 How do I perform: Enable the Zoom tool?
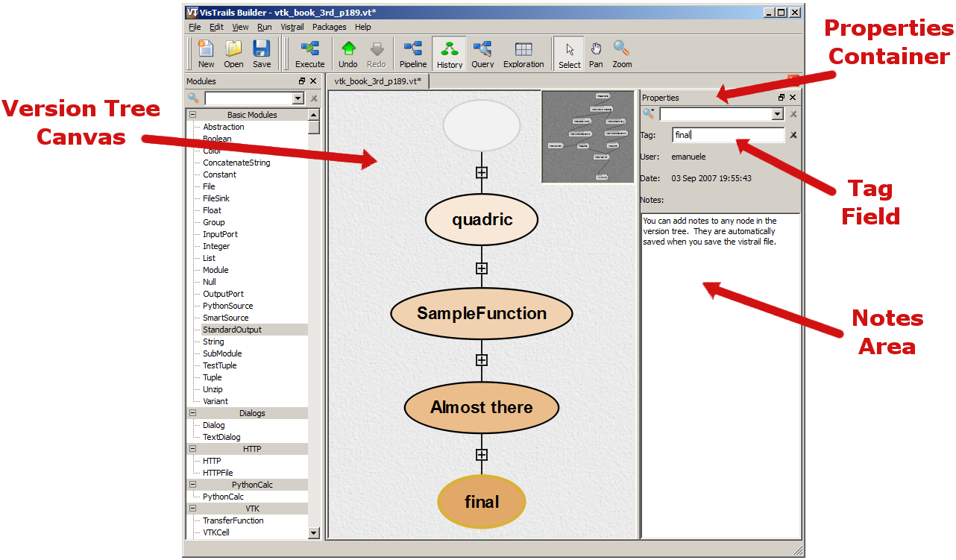(x=622, y=54)
